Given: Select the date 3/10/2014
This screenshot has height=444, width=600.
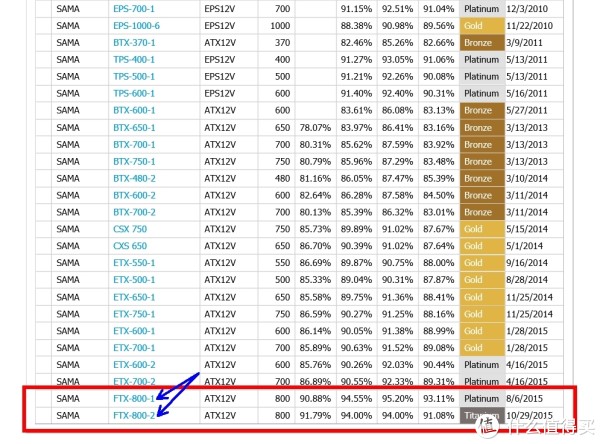Looking at the screenshot, I should coord(527,178).
